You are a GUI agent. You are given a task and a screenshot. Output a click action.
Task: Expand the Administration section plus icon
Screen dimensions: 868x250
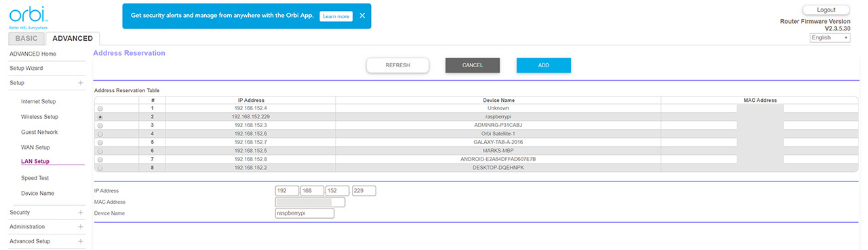[x=80, y=227]
